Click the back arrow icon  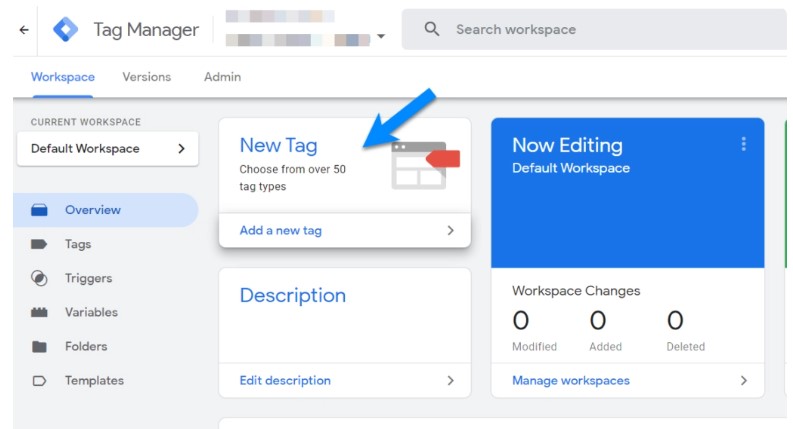[24, 30]
